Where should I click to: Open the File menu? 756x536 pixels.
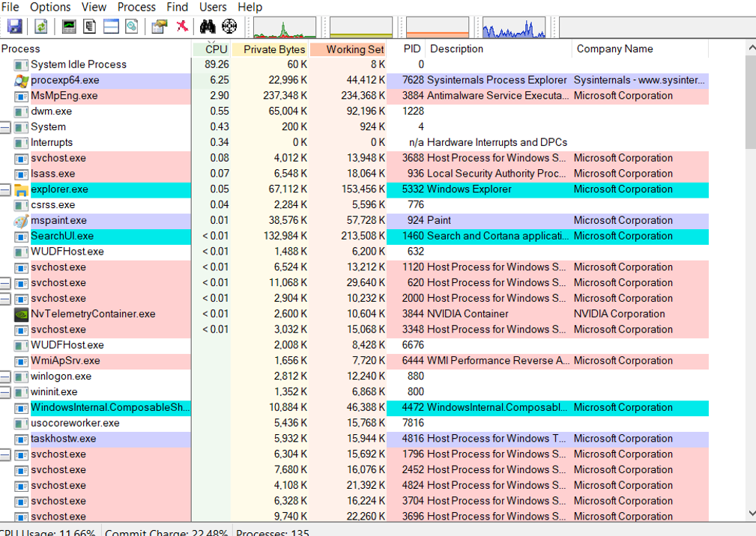[10, 7]
